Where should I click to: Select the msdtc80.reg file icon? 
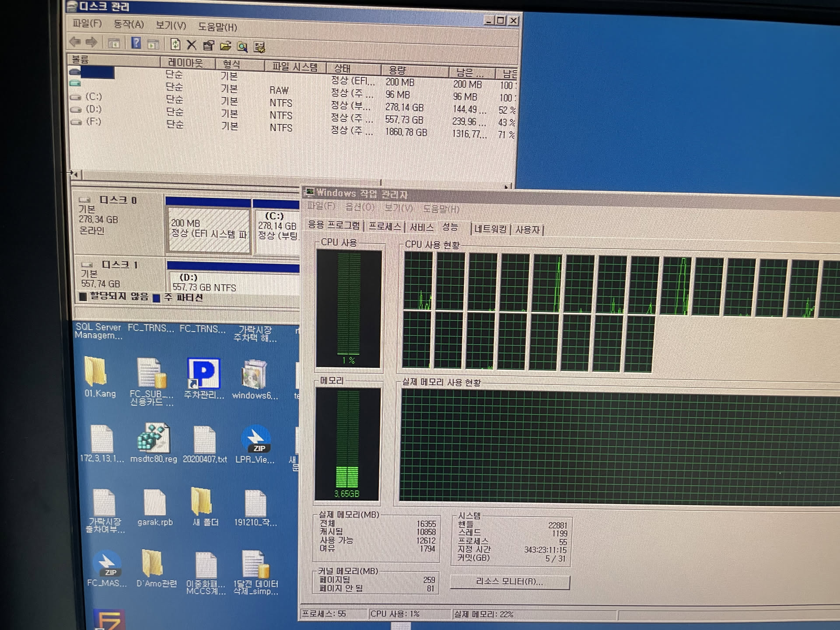[153, 438]
